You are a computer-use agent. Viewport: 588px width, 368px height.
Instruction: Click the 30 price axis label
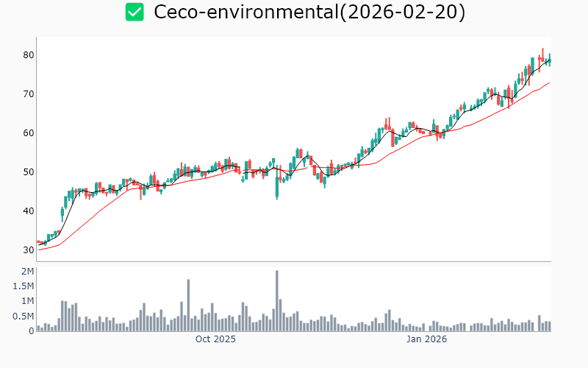(29, 250)
